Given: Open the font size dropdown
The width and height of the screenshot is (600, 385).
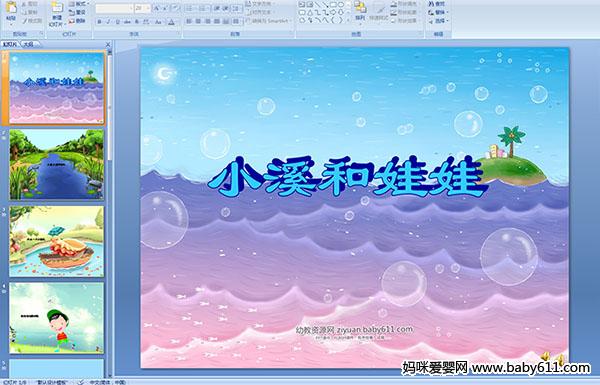Looking at the screenshot, I should click(148, 8).
